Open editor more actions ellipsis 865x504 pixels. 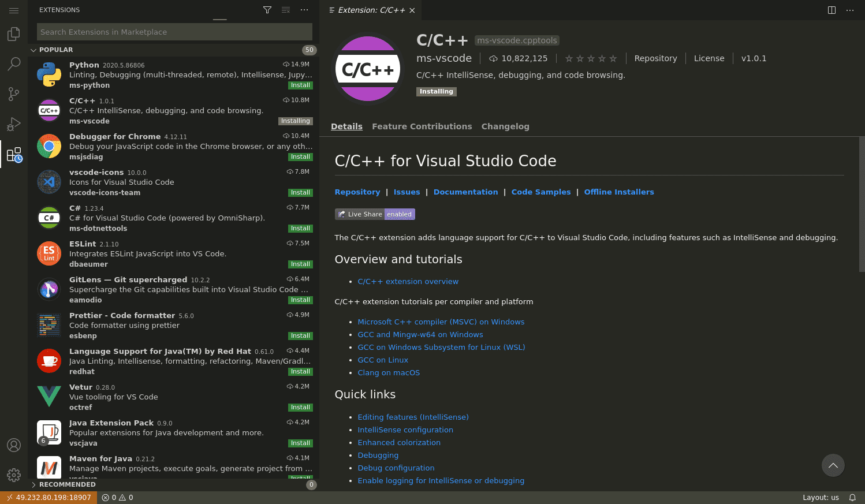point(850,10)
